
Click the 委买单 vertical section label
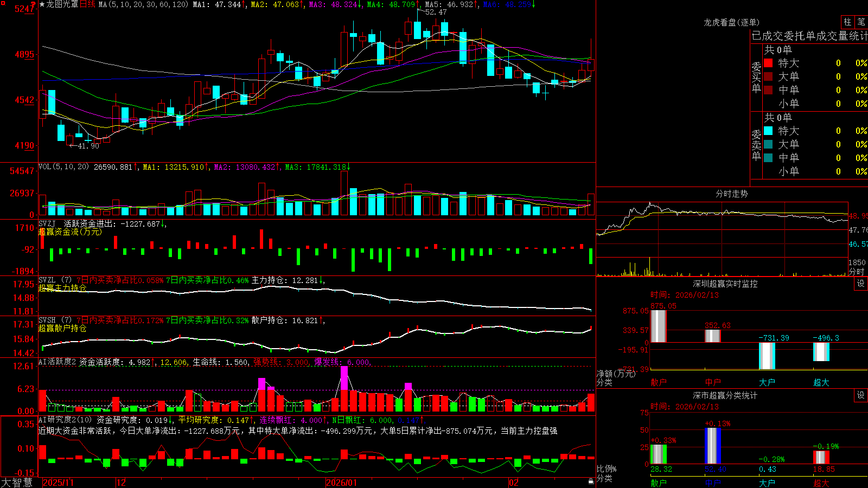point(756,77)
